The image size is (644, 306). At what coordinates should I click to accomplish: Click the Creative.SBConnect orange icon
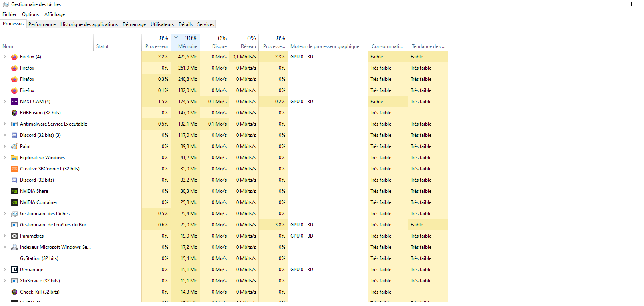[14, 169]
